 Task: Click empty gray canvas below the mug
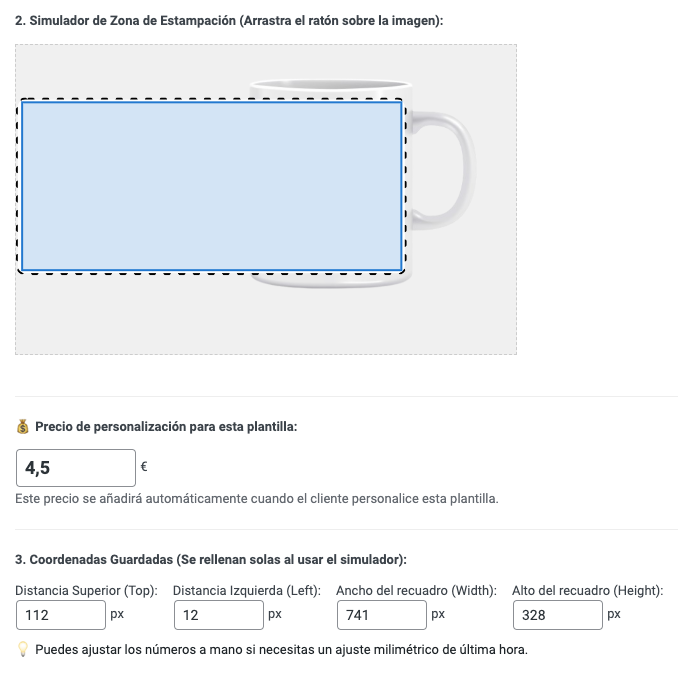[265, 322]
